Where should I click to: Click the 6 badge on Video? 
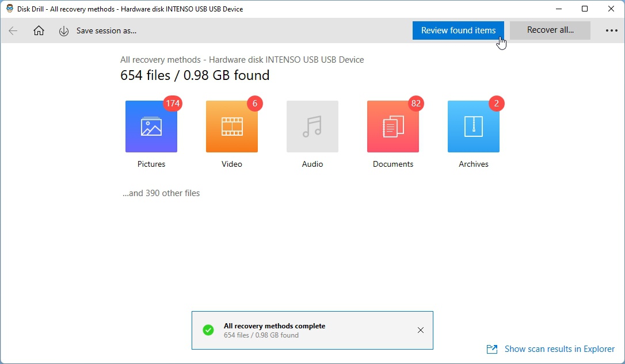click(x=255, y=104)
